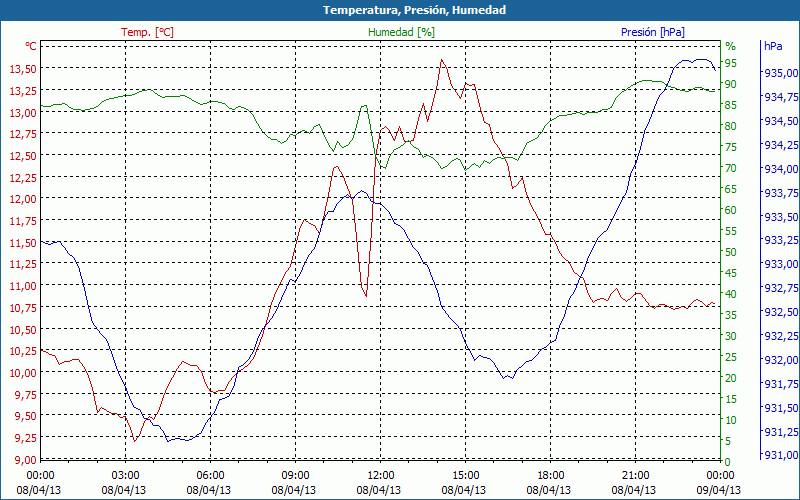
Task: Click humidity axis value '50'
Action: tap(731, 252)
